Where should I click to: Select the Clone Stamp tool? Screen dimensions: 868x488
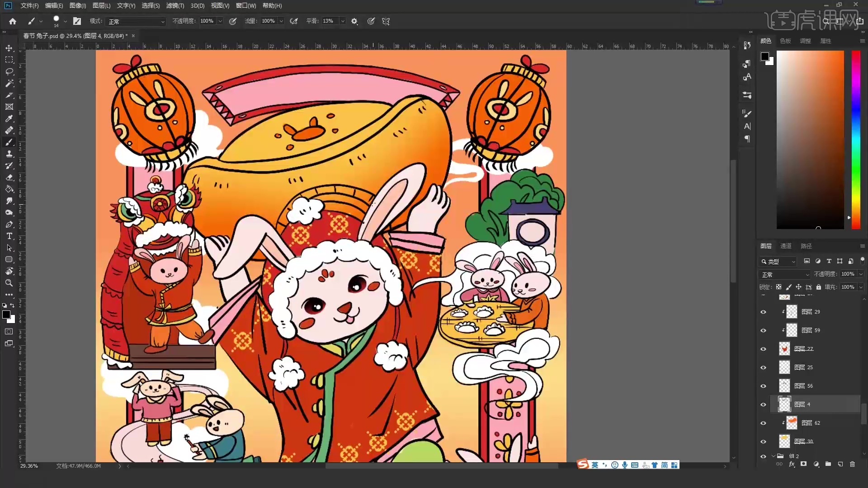point(9,154)
